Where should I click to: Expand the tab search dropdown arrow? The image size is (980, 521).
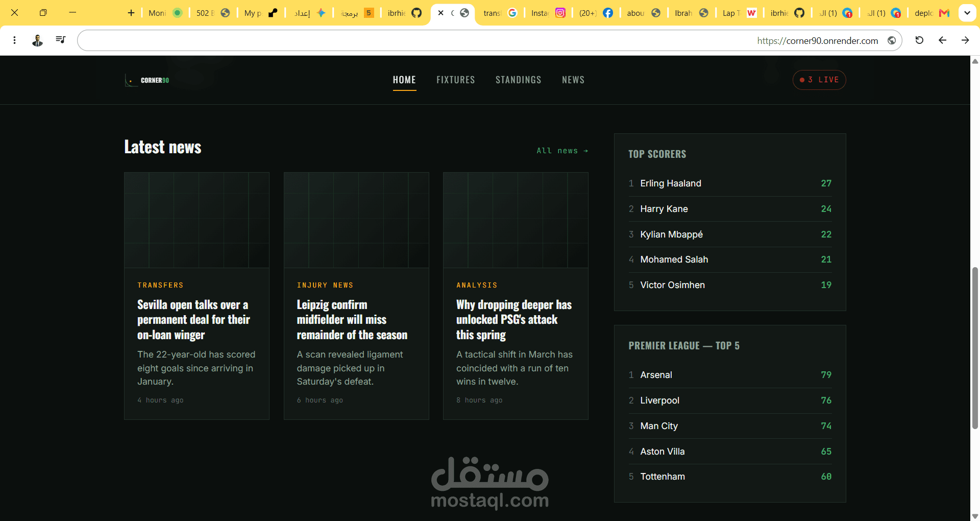tap(967, 13)
